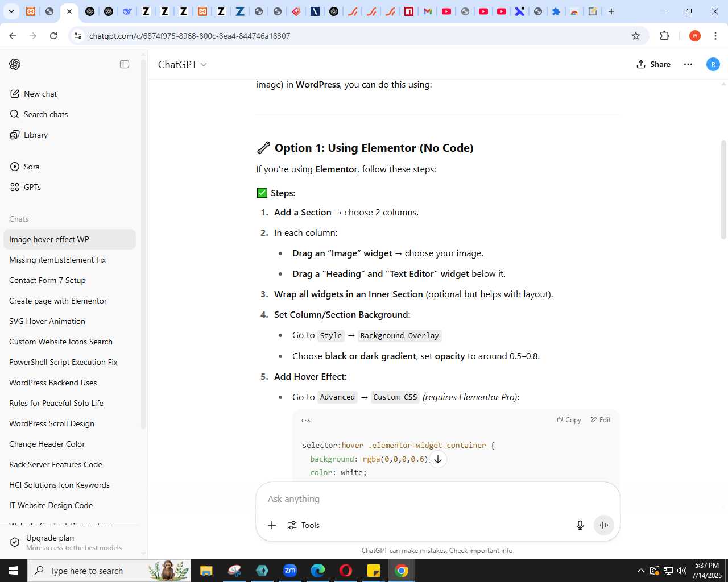Image resolution: width=728 pixels, height=582 pixels.
Task: Open the SVG Hover Animation chat
Action: coord(69,321)
